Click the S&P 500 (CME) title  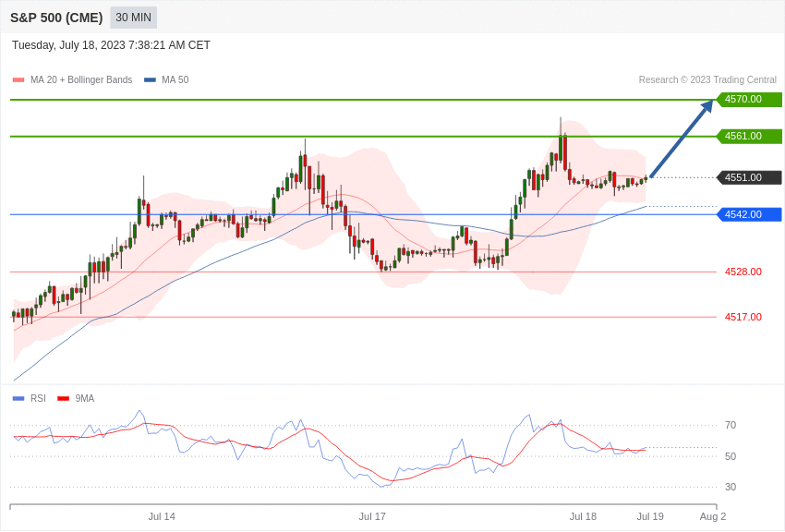click(x=56, y=18)
